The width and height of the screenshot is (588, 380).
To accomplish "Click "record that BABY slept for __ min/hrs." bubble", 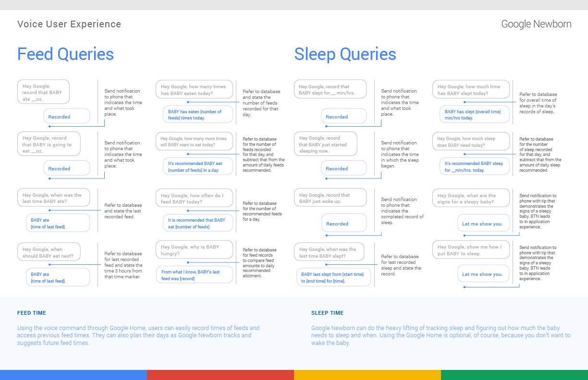I will click(x=330, y=89).
